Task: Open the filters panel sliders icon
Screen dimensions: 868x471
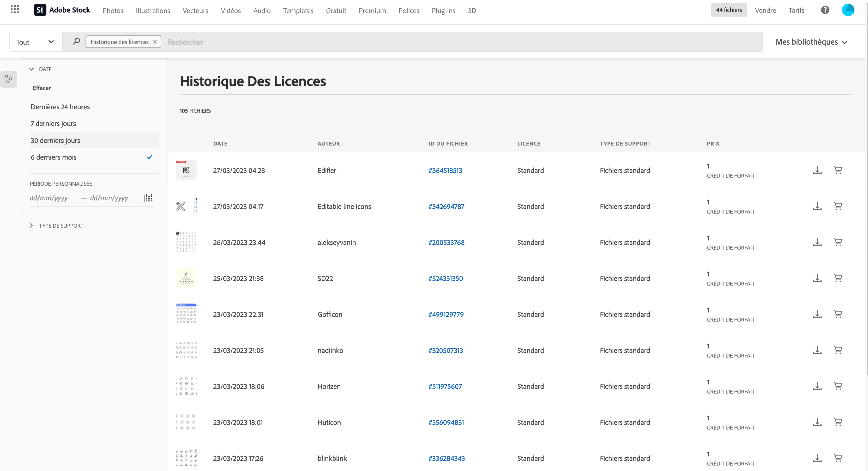Action: [x=9, y=79]
